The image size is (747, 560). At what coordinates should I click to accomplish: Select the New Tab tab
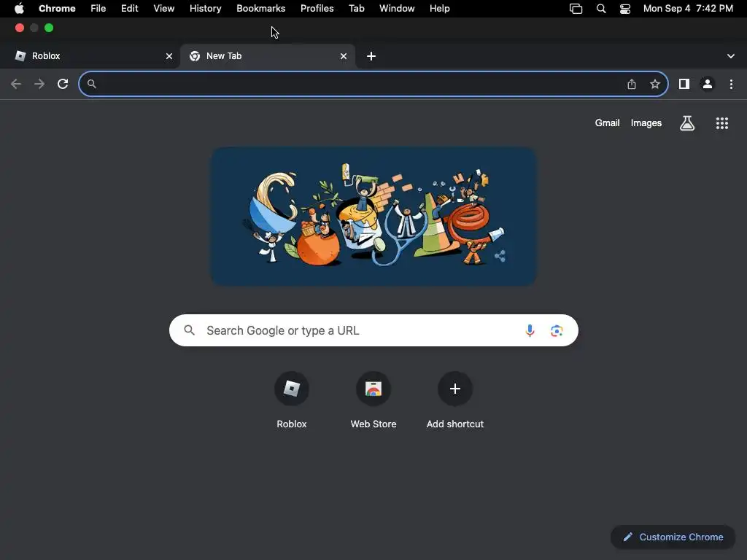pyautogui.click(x=268, y=56)
